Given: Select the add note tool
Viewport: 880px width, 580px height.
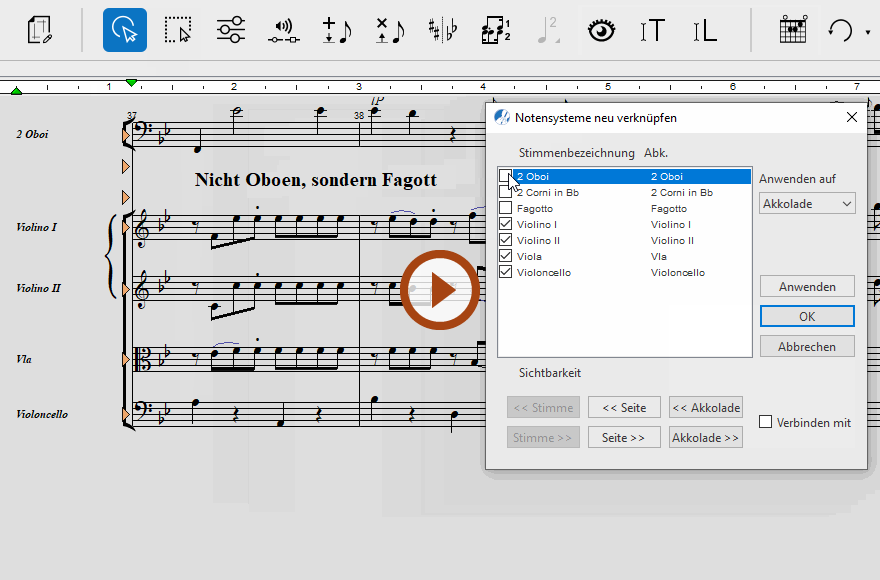Looking at the screenshot, I should pos(337,30).
